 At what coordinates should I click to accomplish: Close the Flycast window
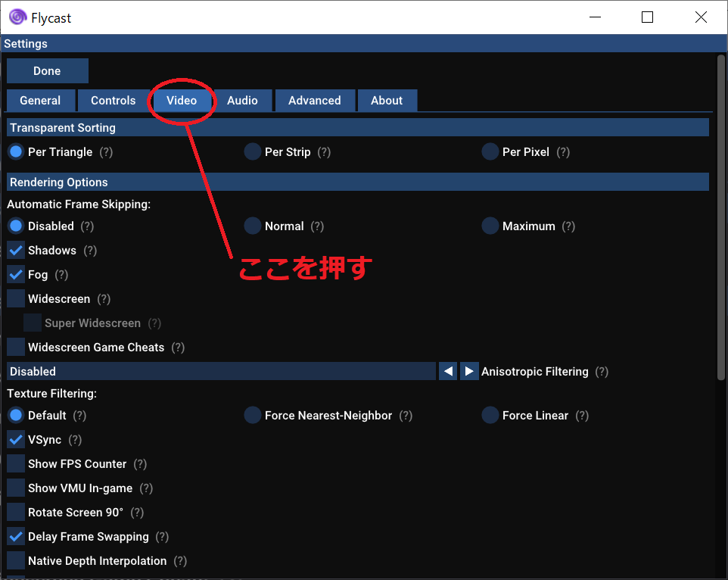[x=701, y=17]
